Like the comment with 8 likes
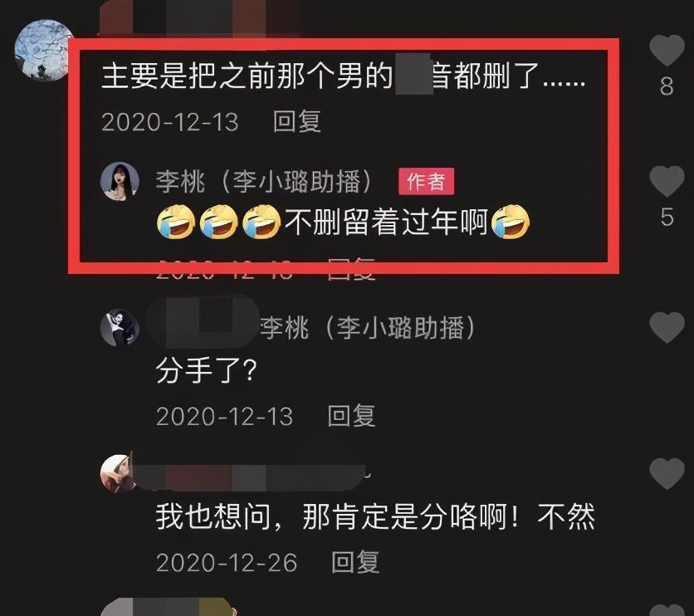 click(x=667, y=50)
